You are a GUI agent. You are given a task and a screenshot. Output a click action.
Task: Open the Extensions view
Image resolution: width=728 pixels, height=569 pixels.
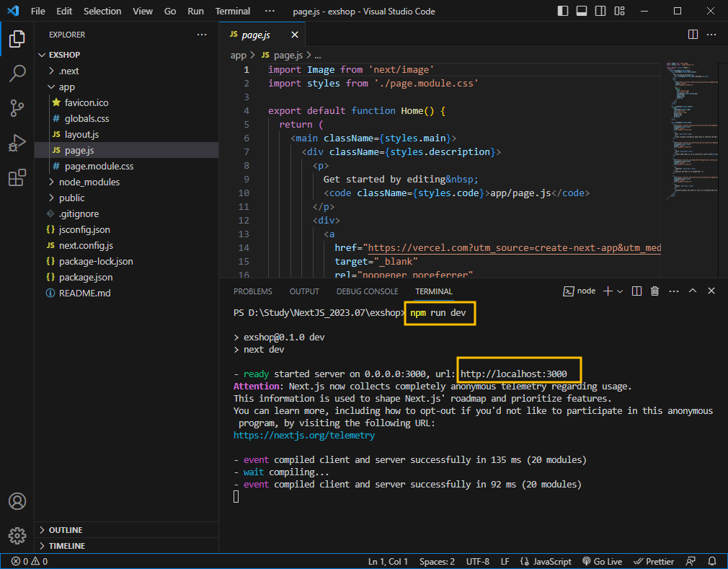click(x=17, y=177)
